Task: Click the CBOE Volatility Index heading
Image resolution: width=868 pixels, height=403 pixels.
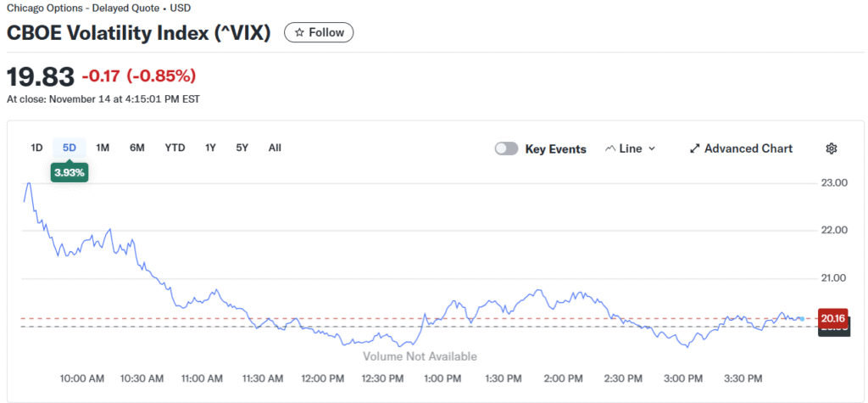Action: (139, 33)
